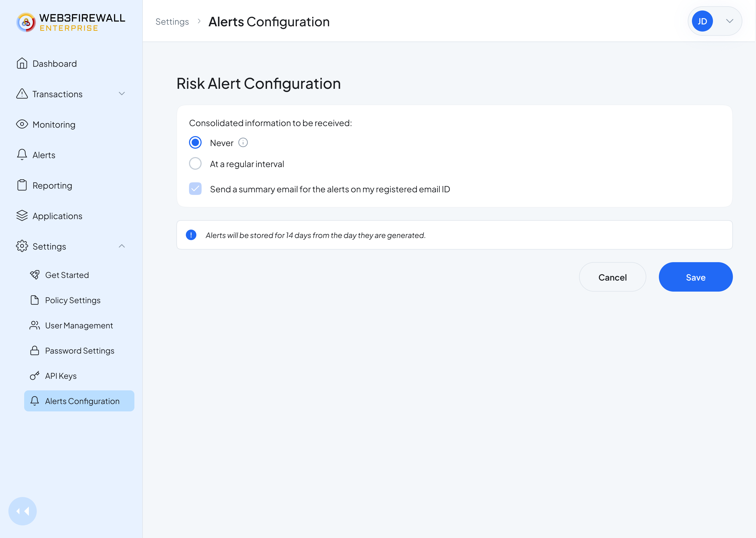756x538 pixels.
Task: Click the breadcrumb separator chevron
Action: [199, 21]
